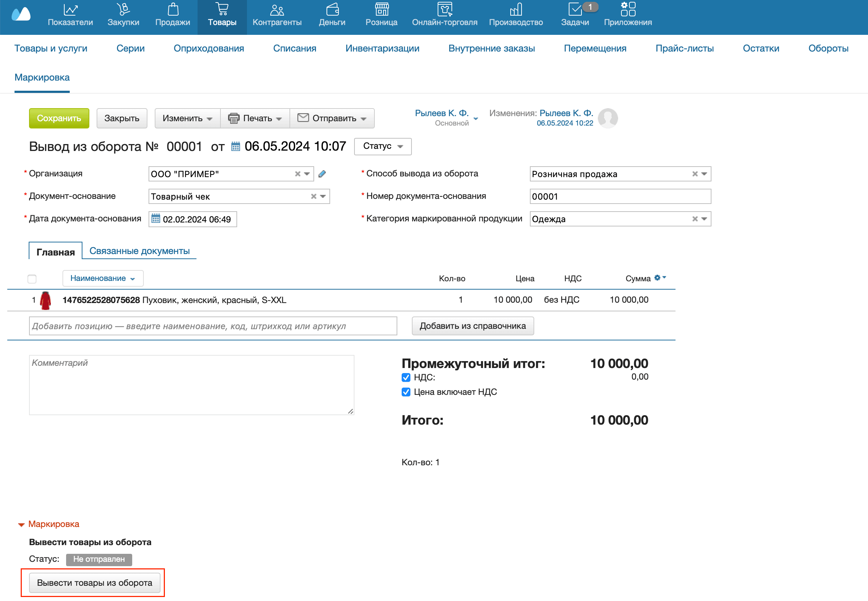This screenshot has height=601, width=868.
Task: Open the Задачи icon with badge
Action: [575, 9]
